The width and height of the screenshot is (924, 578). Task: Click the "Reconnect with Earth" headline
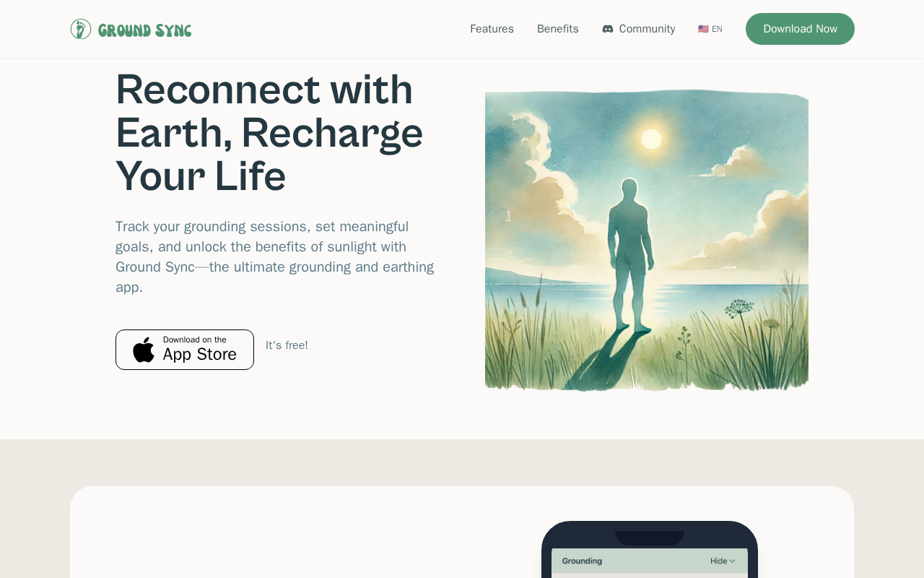pos(269,133)
